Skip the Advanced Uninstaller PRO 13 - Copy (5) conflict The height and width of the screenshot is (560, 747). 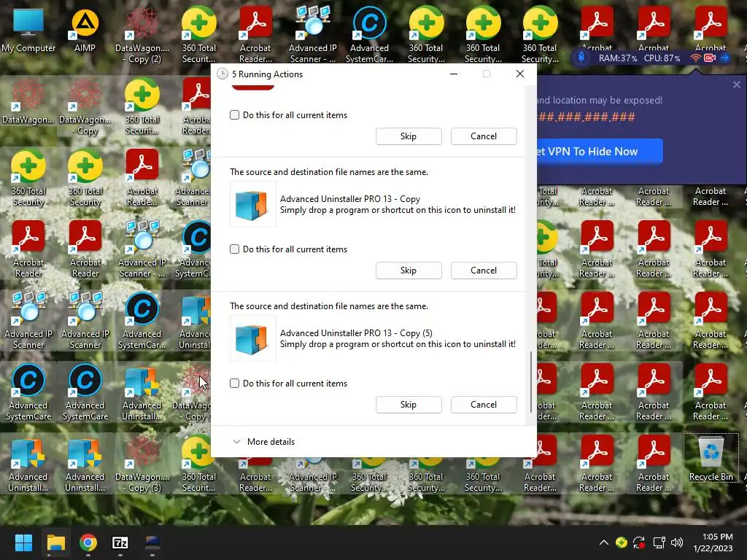coord(409,404)
